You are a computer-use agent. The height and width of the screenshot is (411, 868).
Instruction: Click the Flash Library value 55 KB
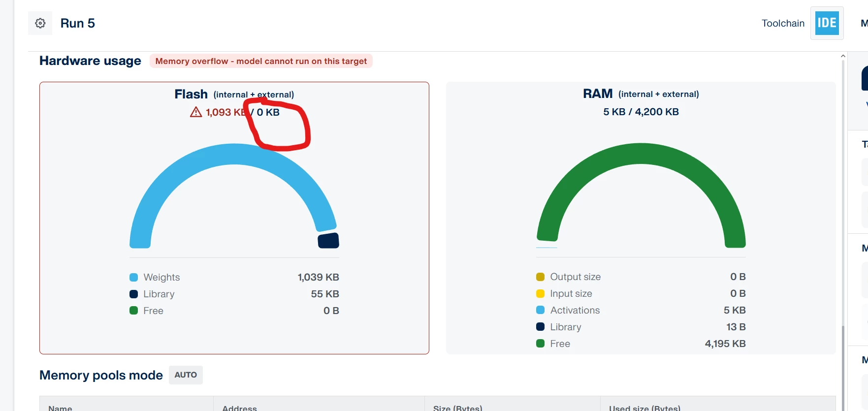click(325, 294)
